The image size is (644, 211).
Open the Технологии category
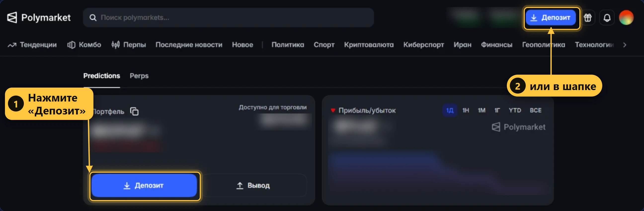coord(594,45)
